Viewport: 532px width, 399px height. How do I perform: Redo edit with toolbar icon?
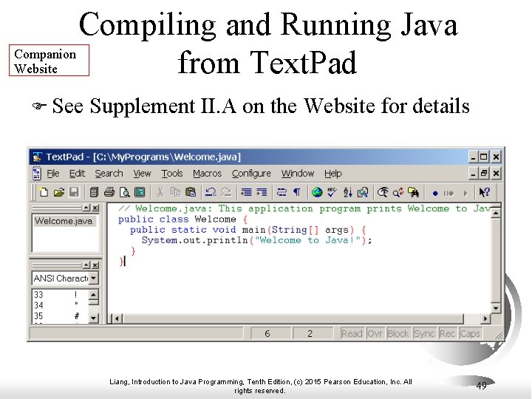tap(226, 192)
